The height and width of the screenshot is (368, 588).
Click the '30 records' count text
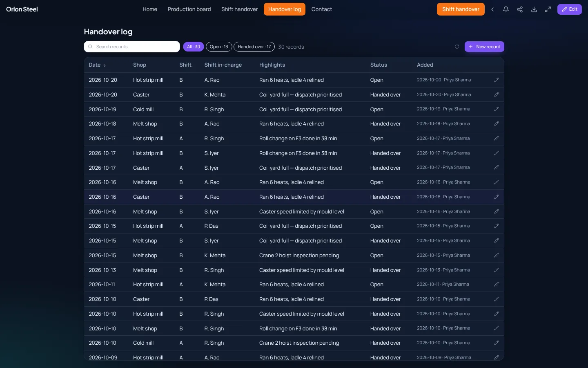click(291, 47)
